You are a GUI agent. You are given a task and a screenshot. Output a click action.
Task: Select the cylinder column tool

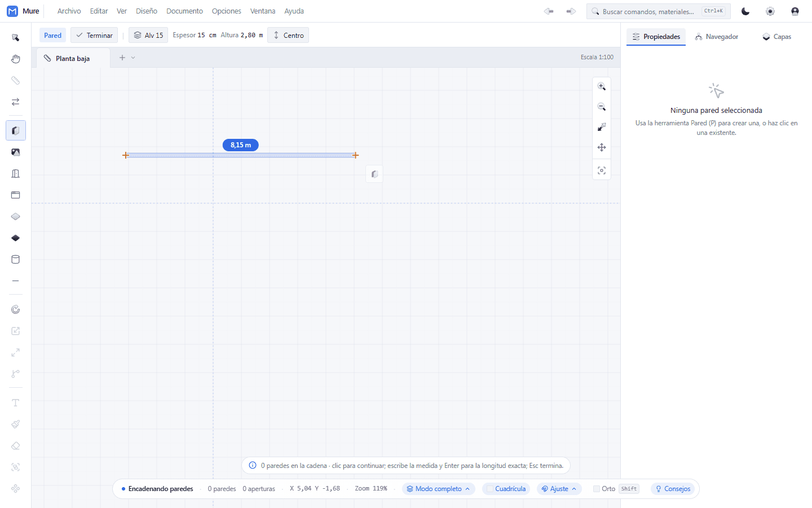16,260
